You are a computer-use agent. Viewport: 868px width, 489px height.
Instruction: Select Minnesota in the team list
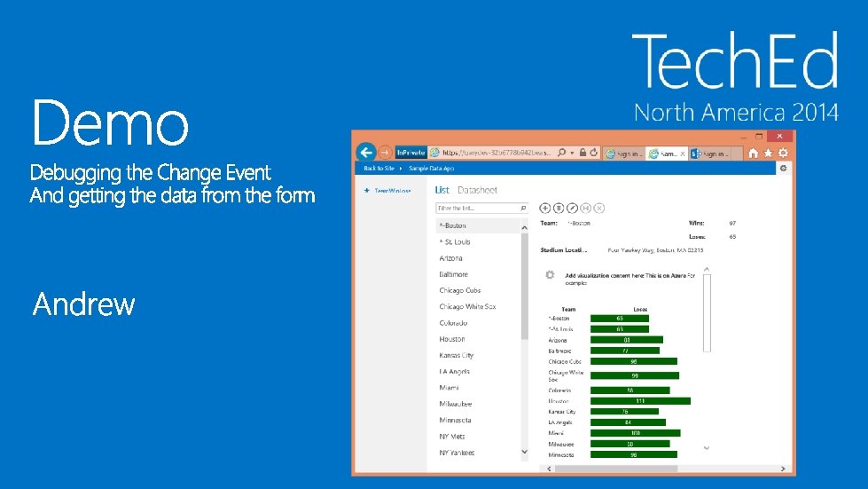[478, 420]
